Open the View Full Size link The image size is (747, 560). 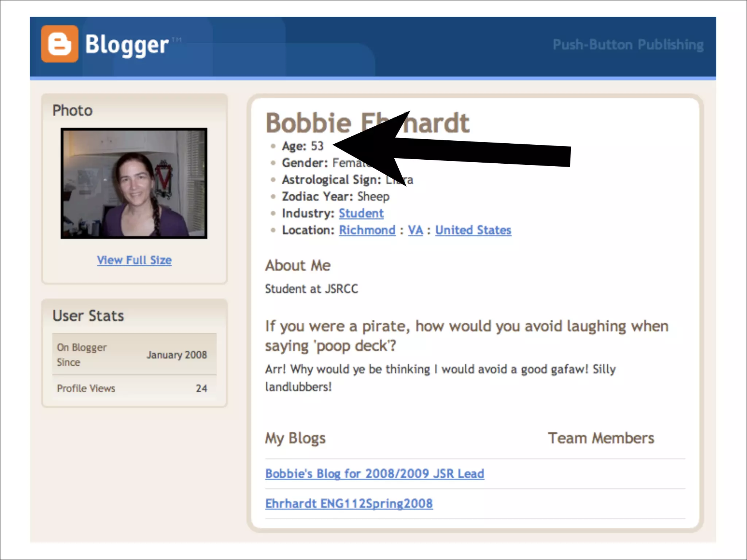134,260
